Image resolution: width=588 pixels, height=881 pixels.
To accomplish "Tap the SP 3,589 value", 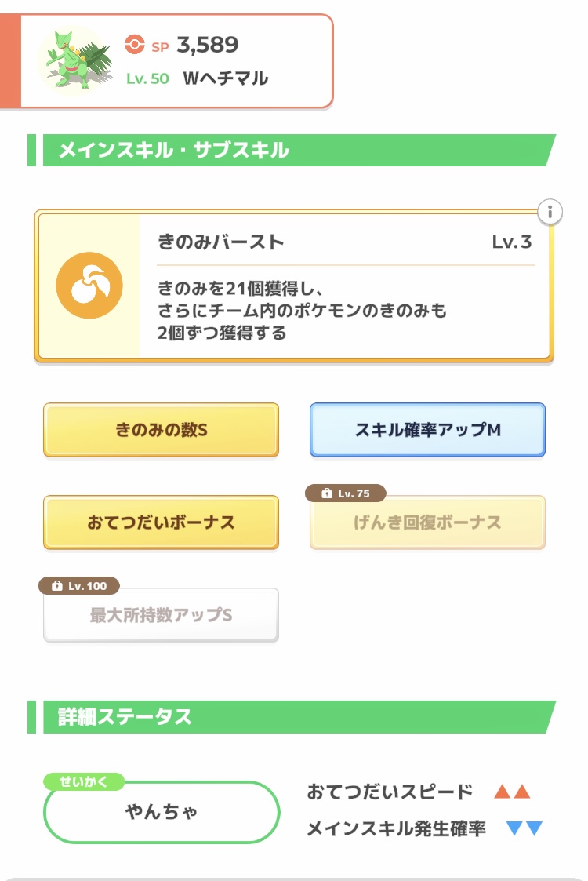I will (207, 45).
